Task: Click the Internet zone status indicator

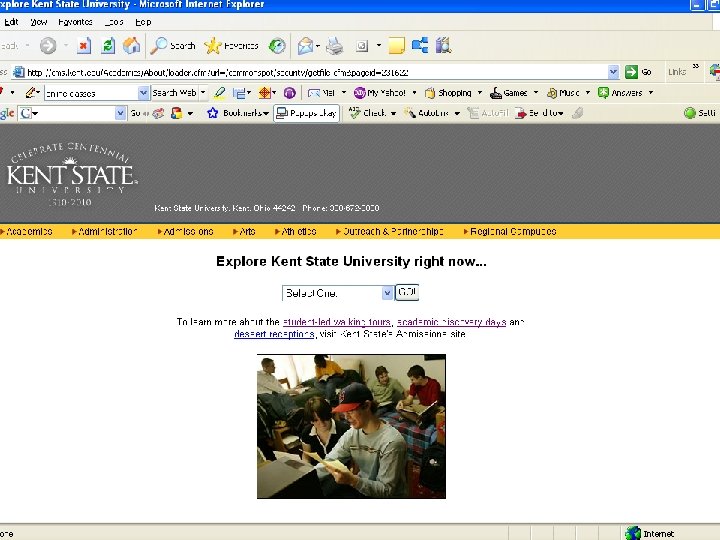Action: pos(650,534)
